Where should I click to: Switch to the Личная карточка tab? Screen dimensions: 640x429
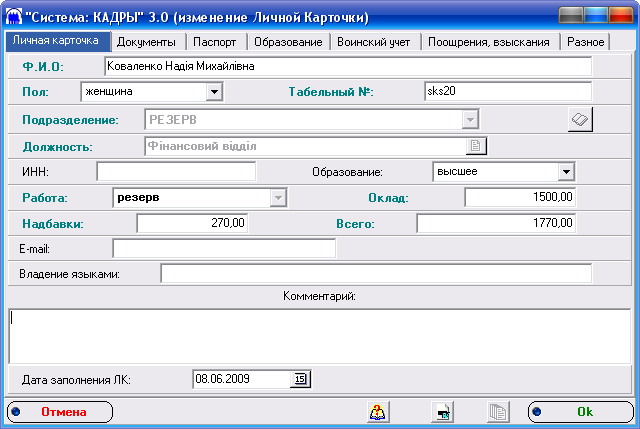58,41
